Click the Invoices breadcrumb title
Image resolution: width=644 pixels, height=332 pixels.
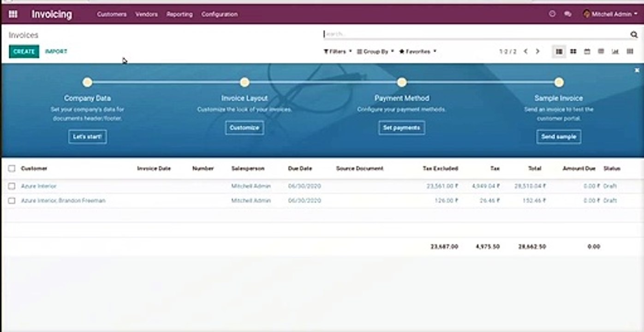click(24, 35)
